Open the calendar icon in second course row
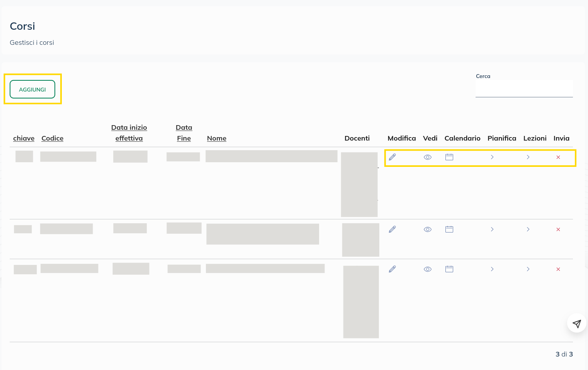This screenshot has width=588, height=370. click(449, 229)
